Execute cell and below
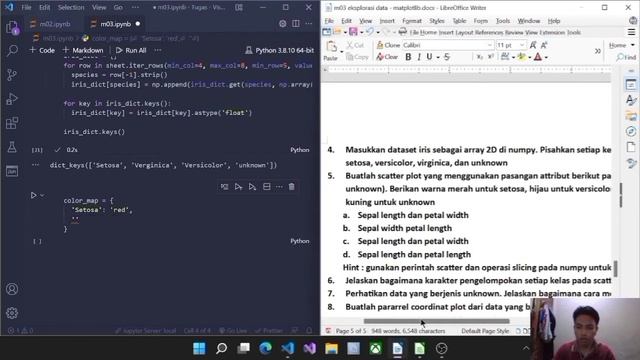 (x=252, y=187)
